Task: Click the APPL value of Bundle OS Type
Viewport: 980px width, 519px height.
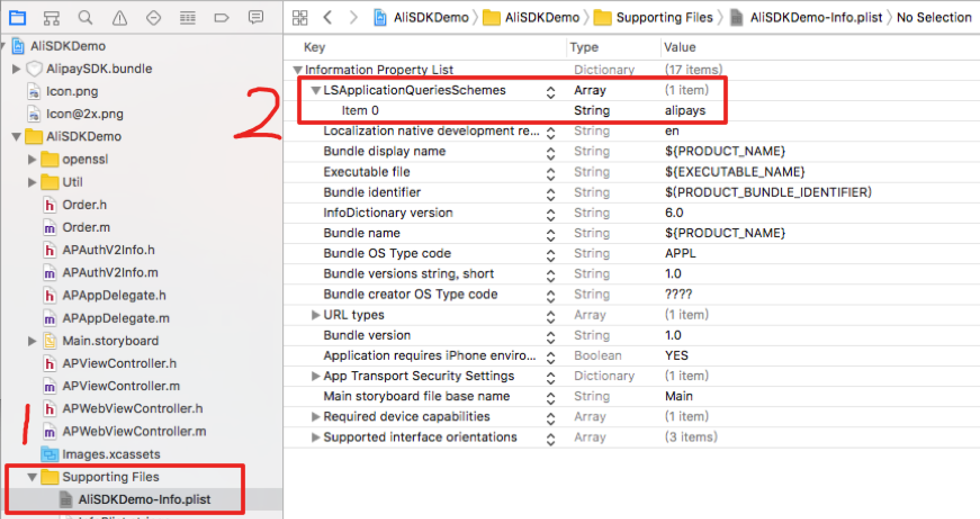Action: (x=680, y=254)
